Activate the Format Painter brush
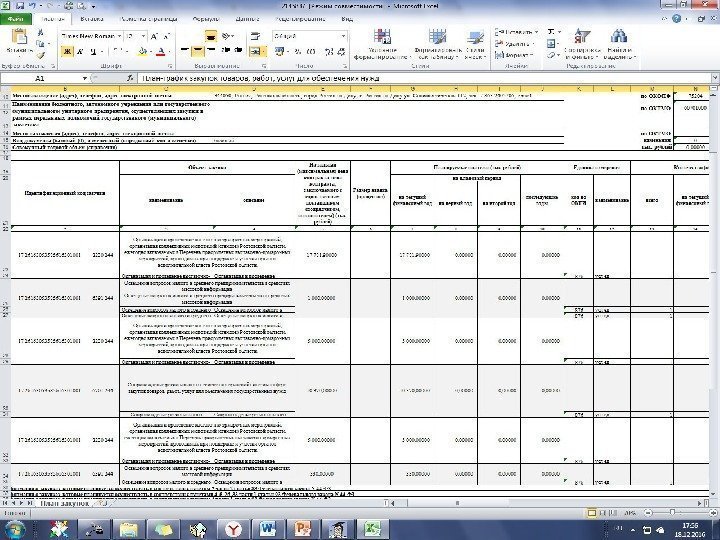720x540 pixels. click(x=40, y=55)
